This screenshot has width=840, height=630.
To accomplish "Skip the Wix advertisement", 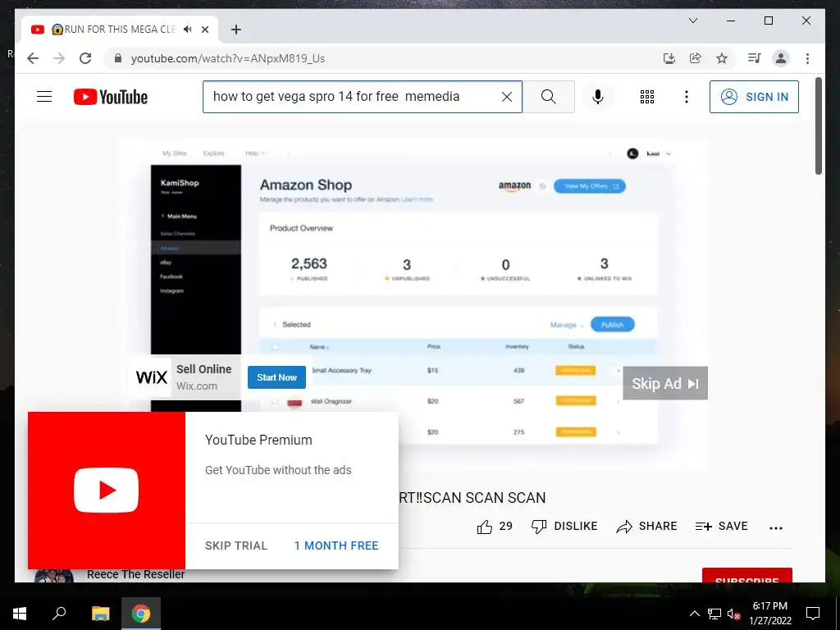I will tap(664, 383).
